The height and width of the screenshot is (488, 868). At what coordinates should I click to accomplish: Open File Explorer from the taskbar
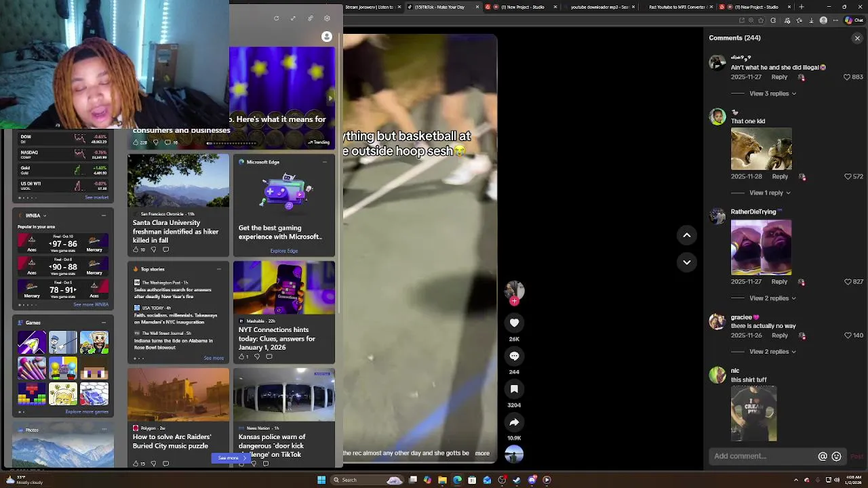[442, 480]
